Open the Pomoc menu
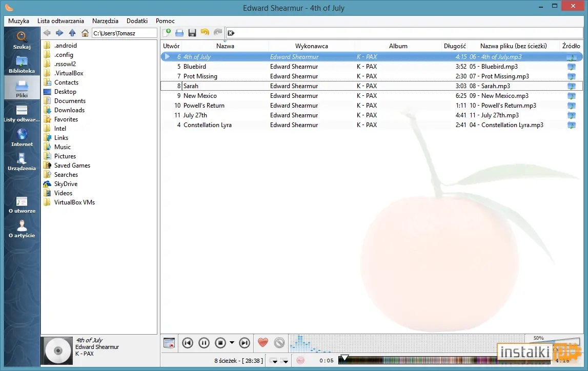 (x=166, y=21)
